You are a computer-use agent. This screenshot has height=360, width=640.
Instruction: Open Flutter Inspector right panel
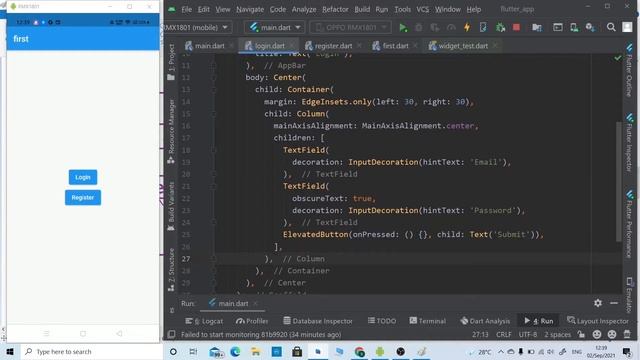coord(629,143)
